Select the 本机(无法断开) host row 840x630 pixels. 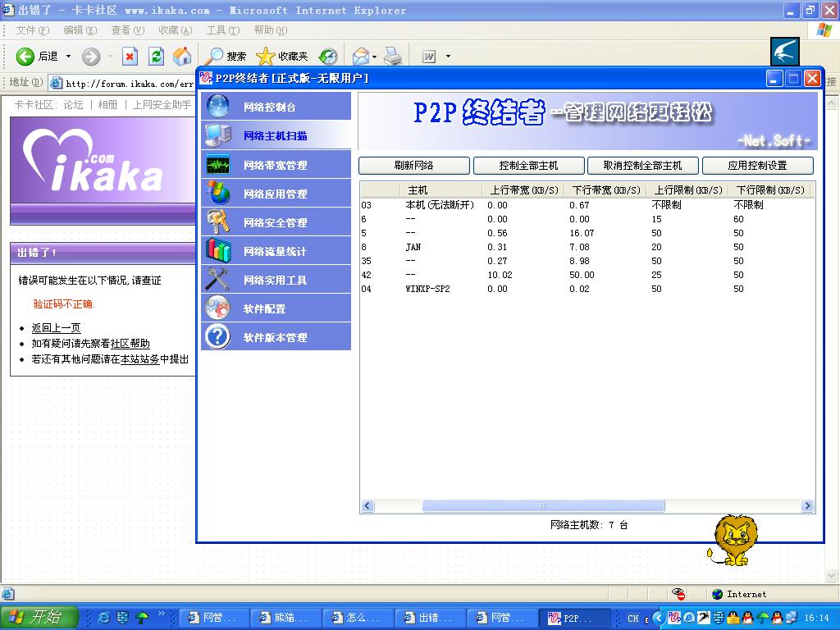[587, 204]
